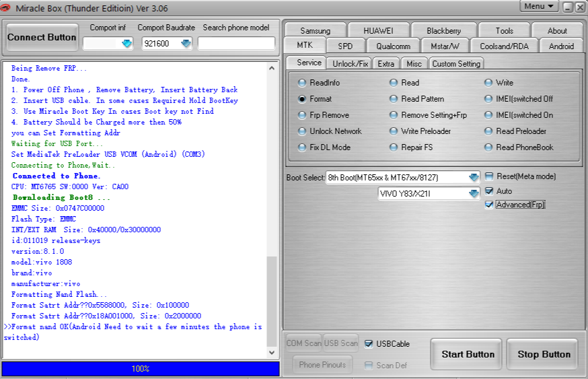Select the Mstar/W tab
The width and height of the screenshot is (588, 379).
click(x=445, y=46)
